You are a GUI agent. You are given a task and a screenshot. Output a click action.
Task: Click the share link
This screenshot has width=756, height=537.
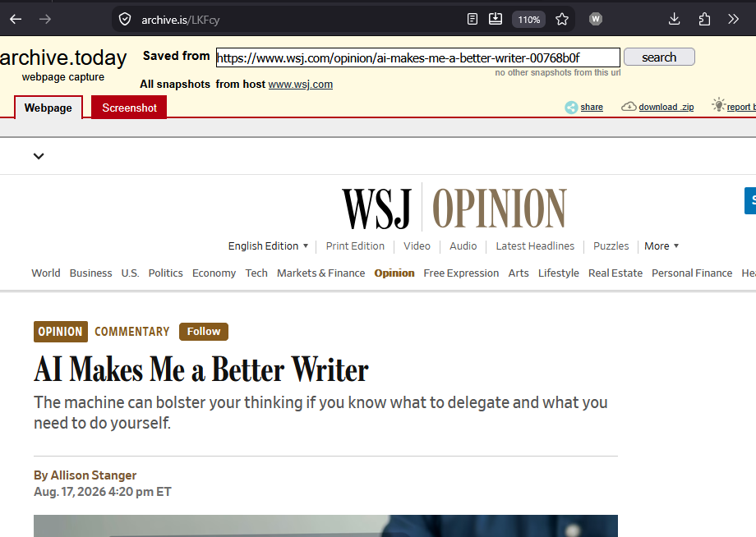coord(592,107)
